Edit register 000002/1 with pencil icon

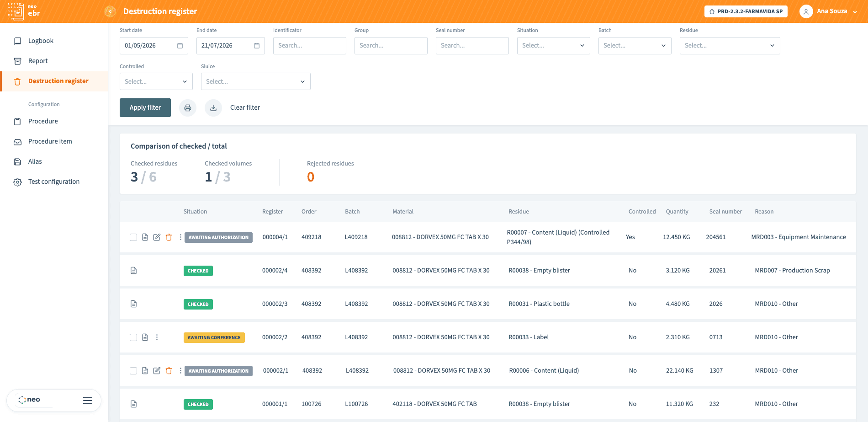pos(157,371)
